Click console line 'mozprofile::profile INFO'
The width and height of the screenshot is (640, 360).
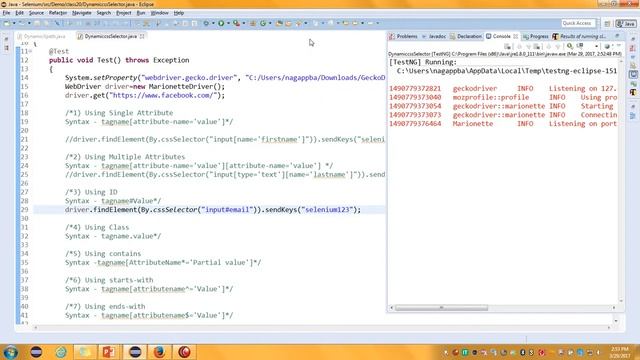503,97
